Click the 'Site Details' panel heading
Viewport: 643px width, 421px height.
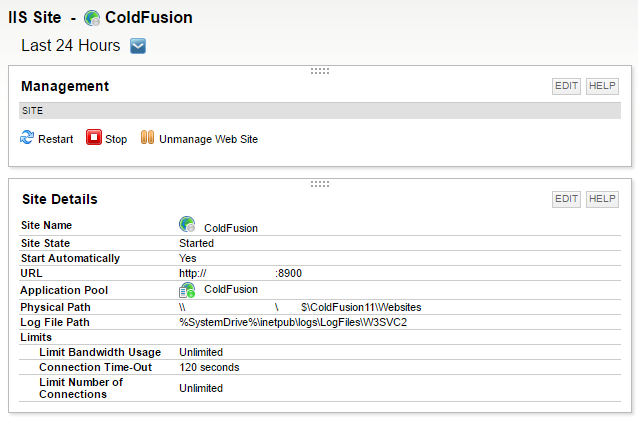[x=60, y=199]
